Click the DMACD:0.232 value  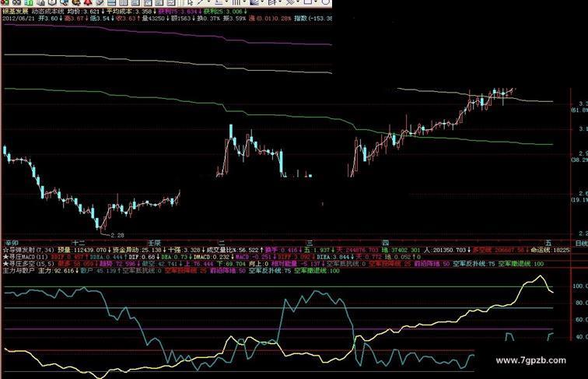(212, 257)
